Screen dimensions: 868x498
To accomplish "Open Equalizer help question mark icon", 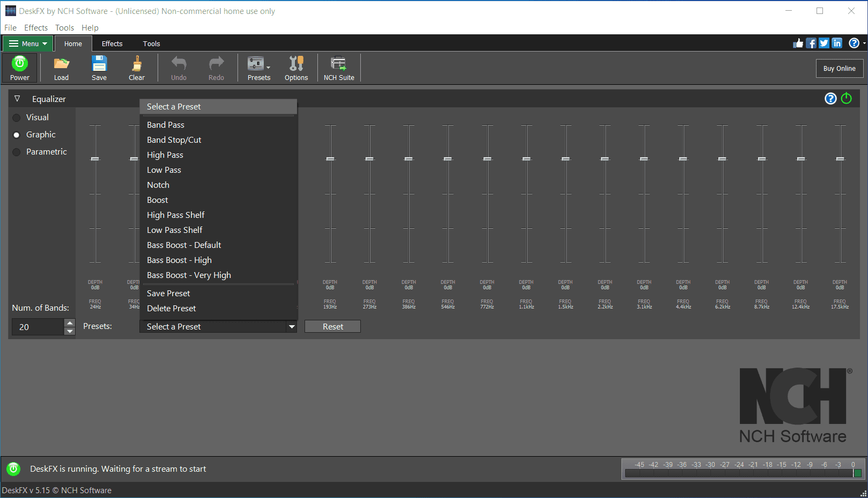I will 830,99.
